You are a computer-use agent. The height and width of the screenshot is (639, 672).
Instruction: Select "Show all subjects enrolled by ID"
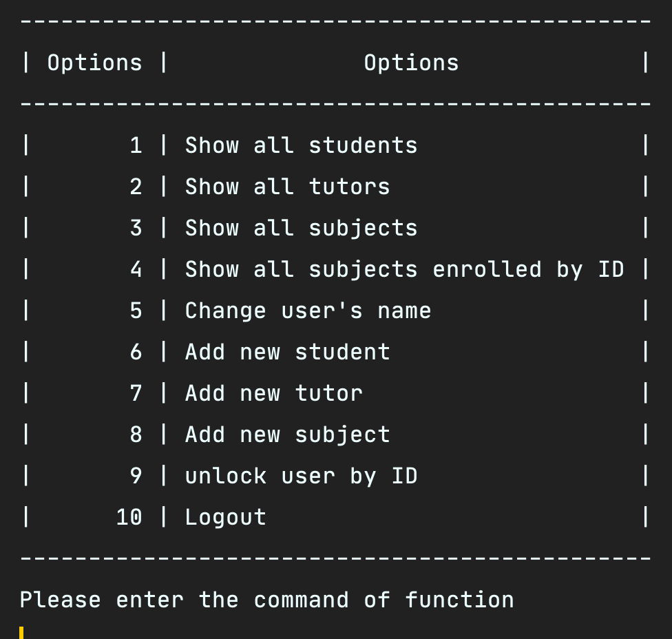tap(404, 269)
